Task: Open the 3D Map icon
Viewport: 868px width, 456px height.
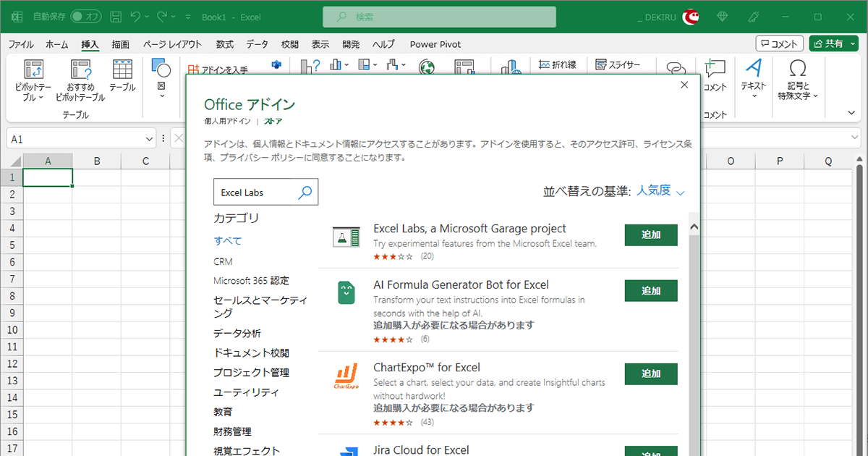Action: click(511, 67)
